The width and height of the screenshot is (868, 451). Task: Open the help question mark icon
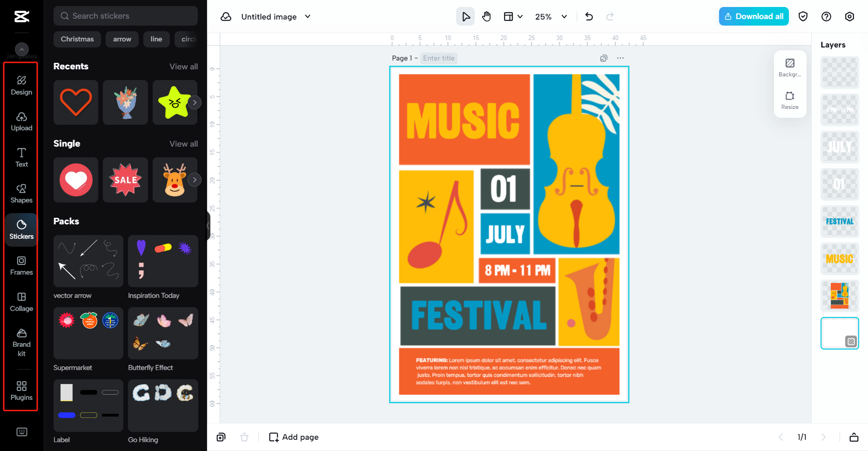click(x=826, y=17)
